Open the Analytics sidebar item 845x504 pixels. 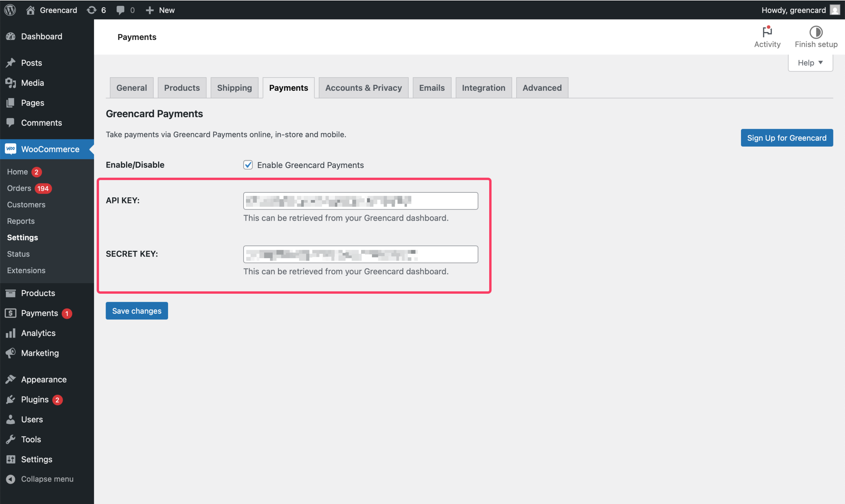[38, 333]
